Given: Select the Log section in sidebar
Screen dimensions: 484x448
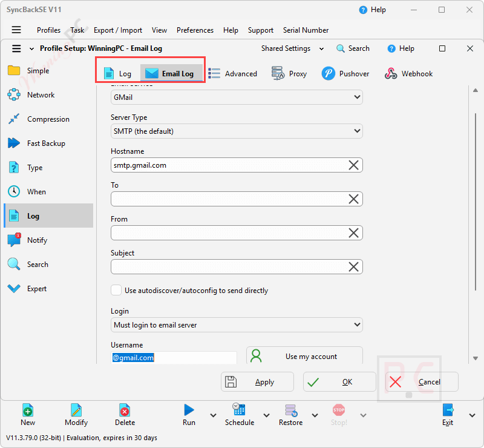Looking at the screenshot, I should [48, 216].
